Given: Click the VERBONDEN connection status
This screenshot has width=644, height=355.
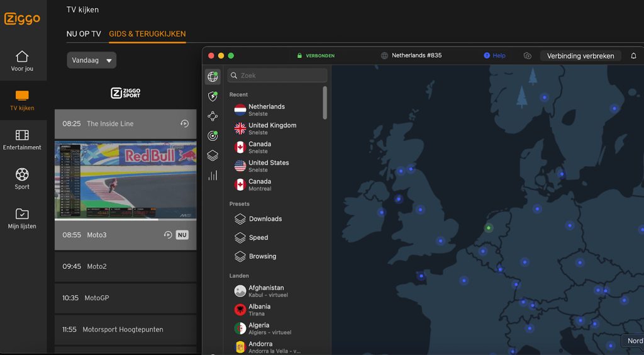Looking at the screenshot, I should click(316, 55).
